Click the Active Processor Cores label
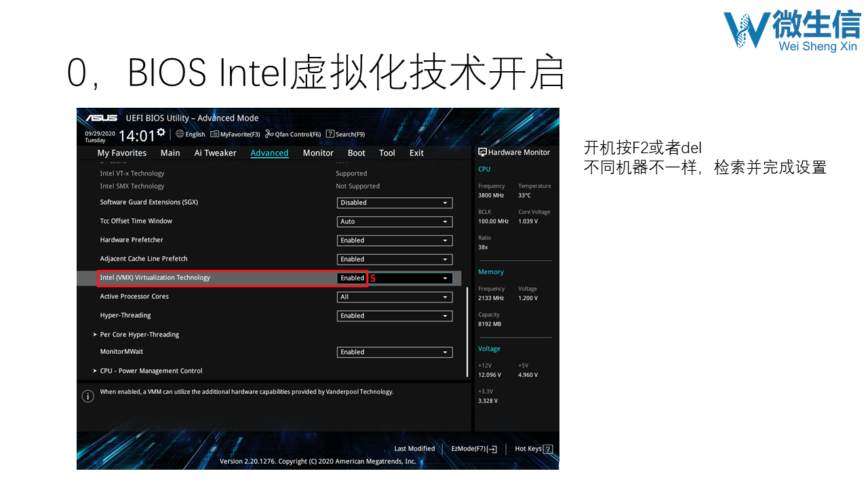Screen dimensions: 868x488 (x=134, y=296)
